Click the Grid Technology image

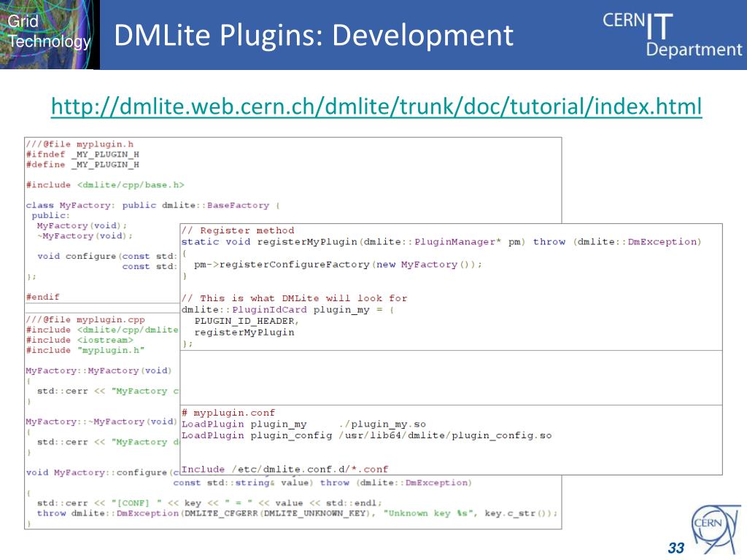[x=50, y=34]
